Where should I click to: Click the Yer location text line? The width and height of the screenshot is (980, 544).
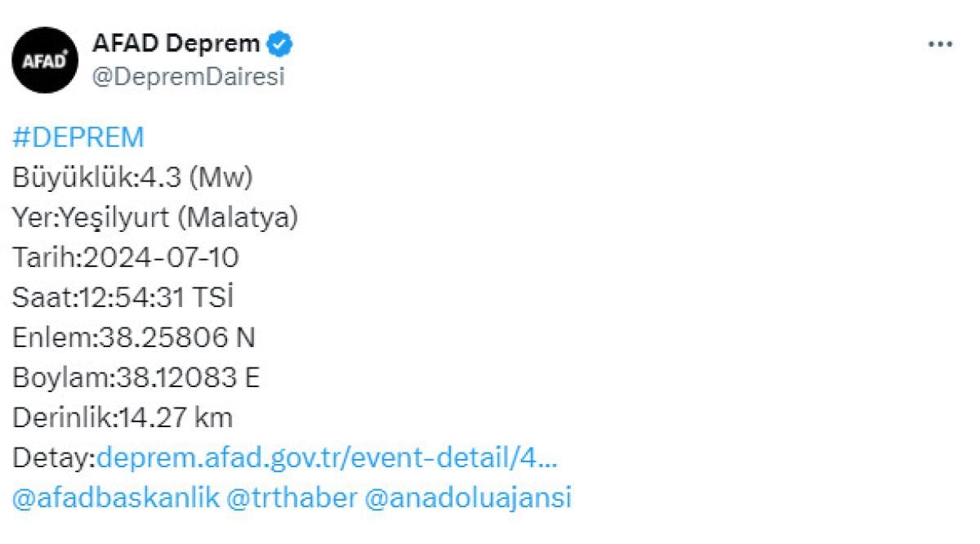(155, 217)
